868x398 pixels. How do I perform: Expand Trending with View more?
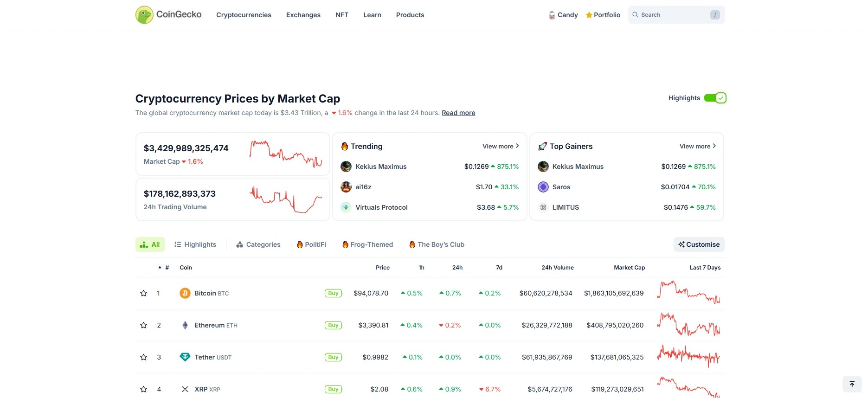(501, 146)
